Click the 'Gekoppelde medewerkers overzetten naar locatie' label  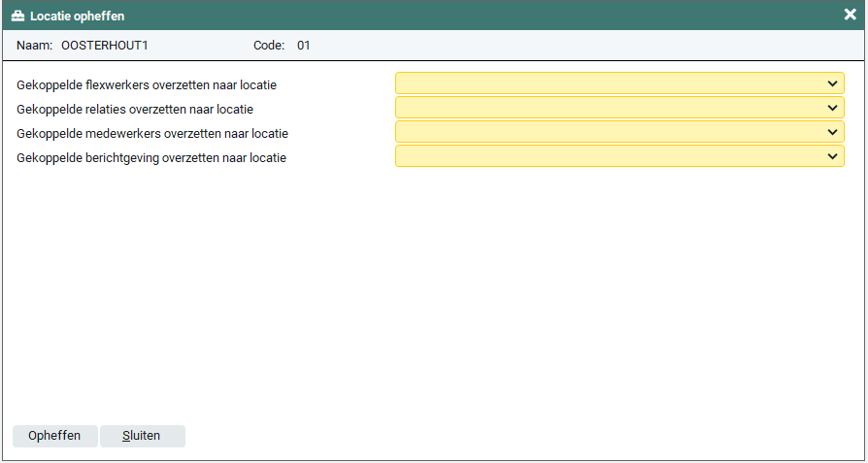coord(152,133)
